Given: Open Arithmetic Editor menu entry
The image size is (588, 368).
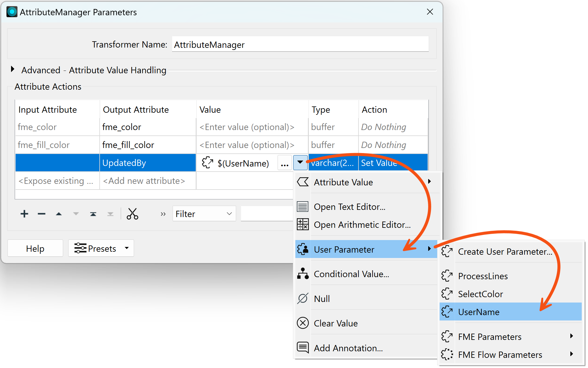Looking at the screenshot, I should coord(362,225).
